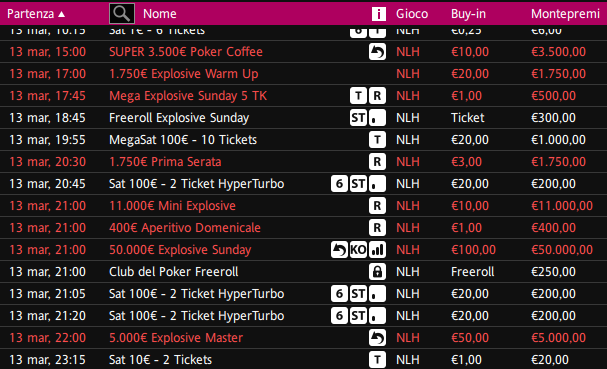Click the €50.000,00 prize pool value
Image resolution: width=607 pixels, height=369 pixels.
pyautogui.click(x=562, y=250)
